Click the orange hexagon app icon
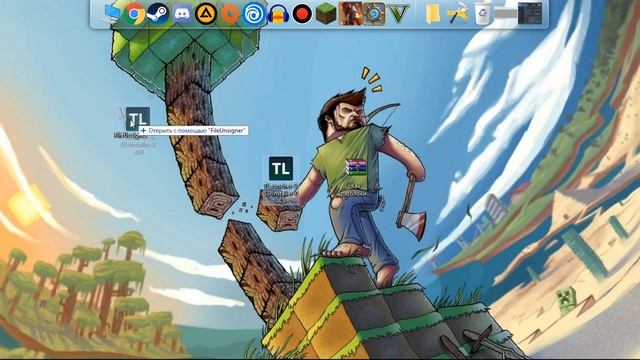The height and width of the screenshot is (360, 640). (230, 14)
